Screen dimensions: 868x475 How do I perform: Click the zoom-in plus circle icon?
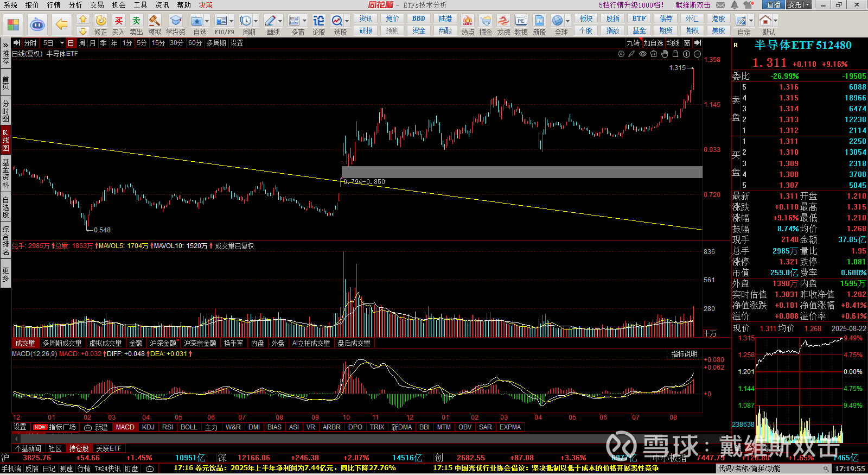686,54
